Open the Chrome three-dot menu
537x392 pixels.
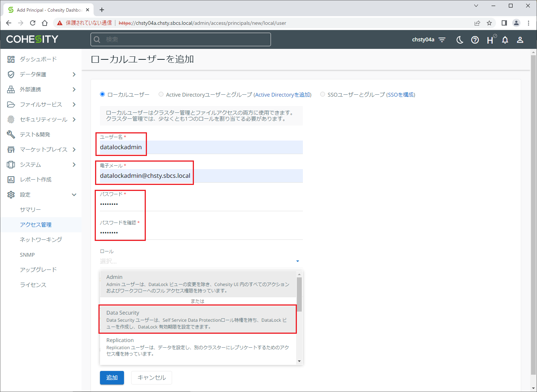528,23
